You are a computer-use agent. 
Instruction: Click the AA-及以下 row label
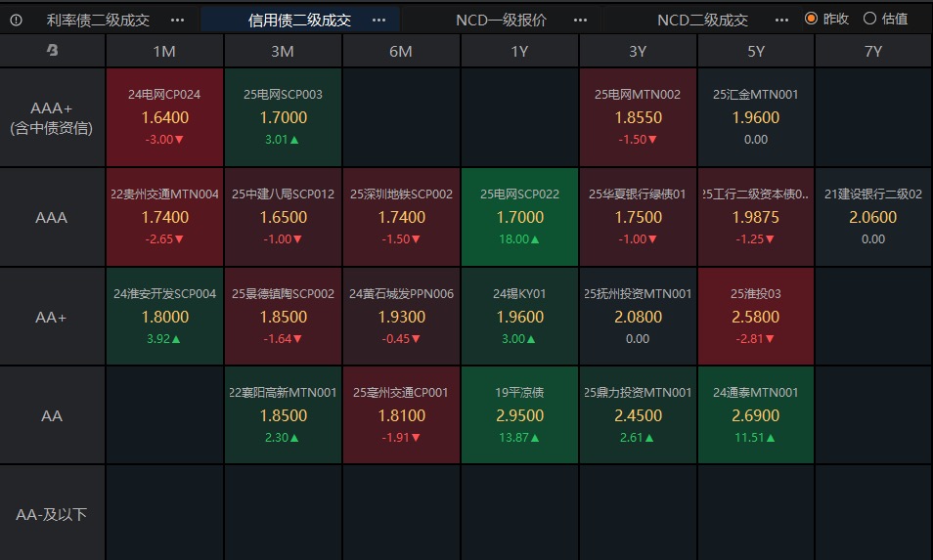click(52, 514)
